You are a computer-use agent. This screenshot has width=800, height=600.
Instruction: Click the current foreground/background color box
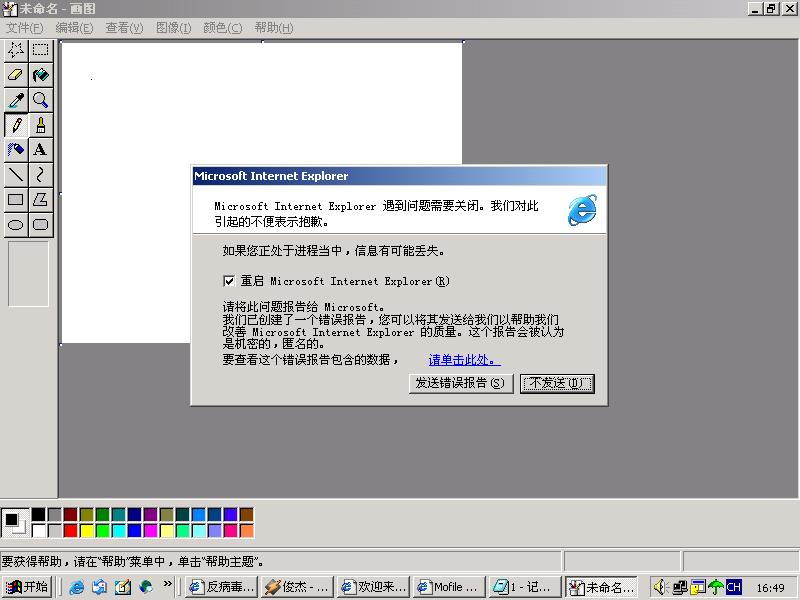click(15, 522)
